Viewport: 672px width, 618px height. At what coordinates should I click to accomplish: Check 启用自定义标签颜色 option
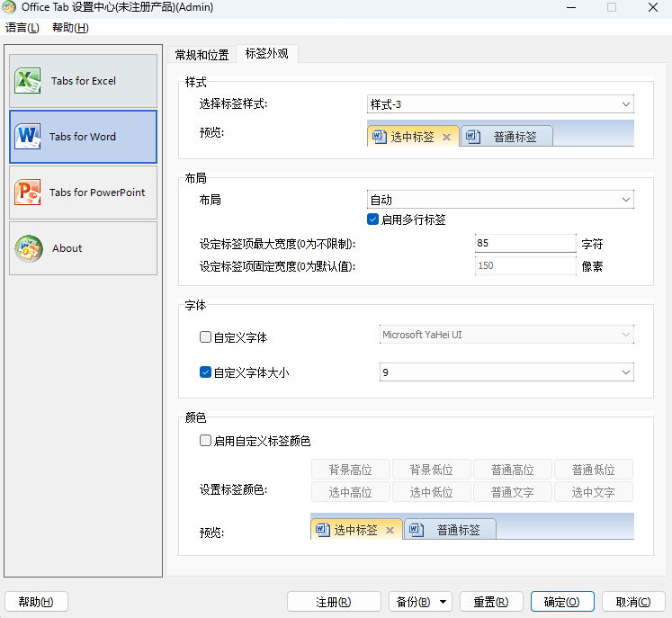205,441
